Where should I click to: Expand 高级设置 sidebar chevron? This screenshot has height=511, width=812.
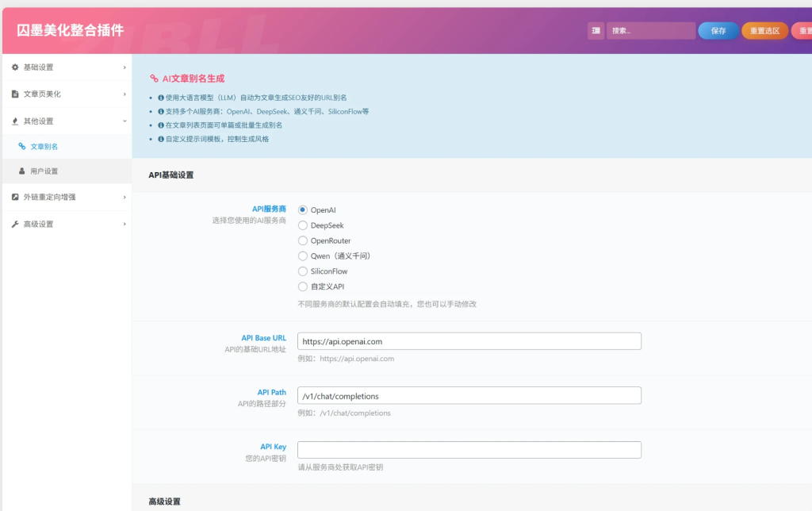click(124, 225)
